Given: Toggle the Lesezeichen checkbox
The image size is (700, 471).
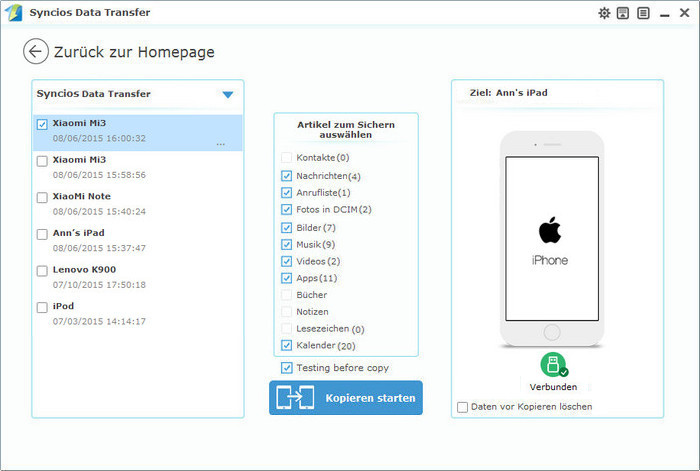Looking at the screenshot, I should tap(287, 329).
